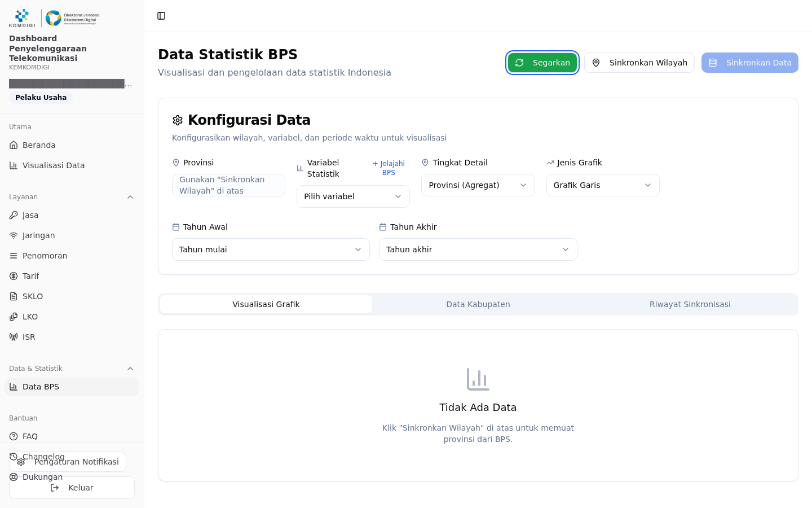Open the Tahun akhir dropdown
812x508 pixels.
point(478,249)
